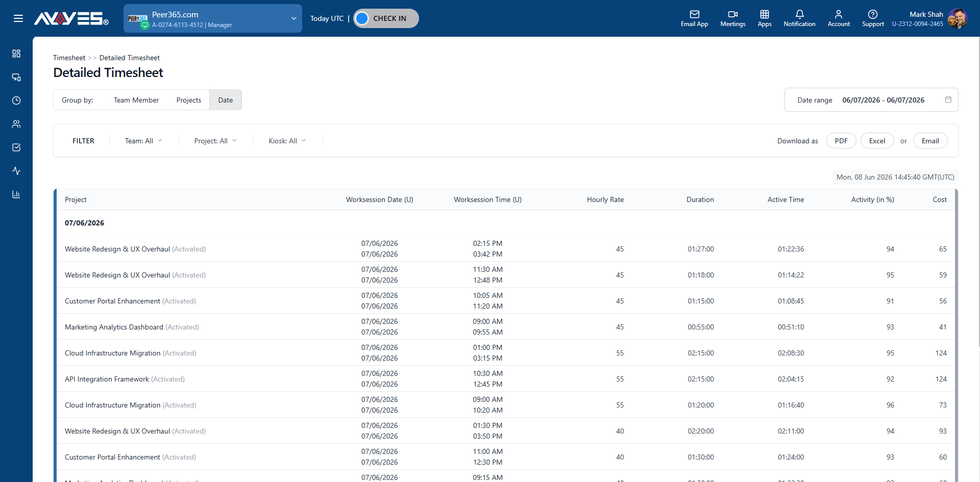
Task: Click the Today UTC label
Action: click(327, 18)
